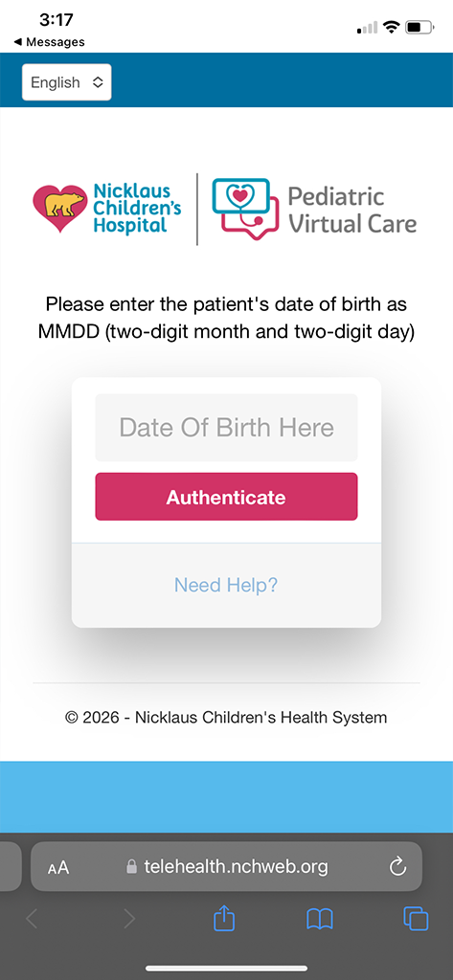
Task: Tap the Nicklaus Children's Hospital bear logo
Action: point(59,209)
